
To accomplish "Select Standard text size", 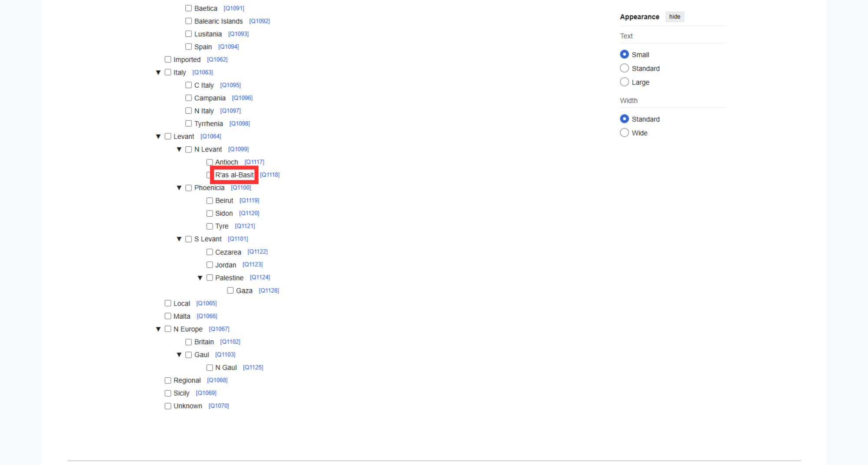I will 624,68.
